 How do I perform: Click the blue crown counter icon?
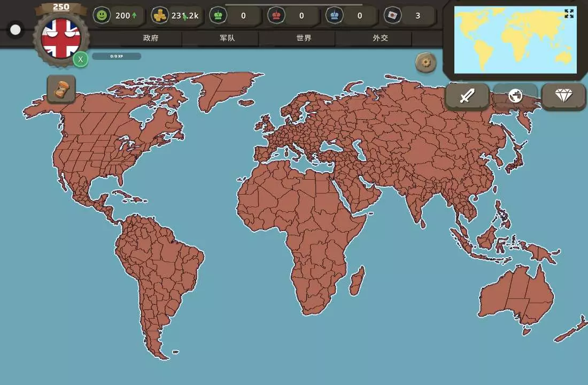(x=335, y=16)
